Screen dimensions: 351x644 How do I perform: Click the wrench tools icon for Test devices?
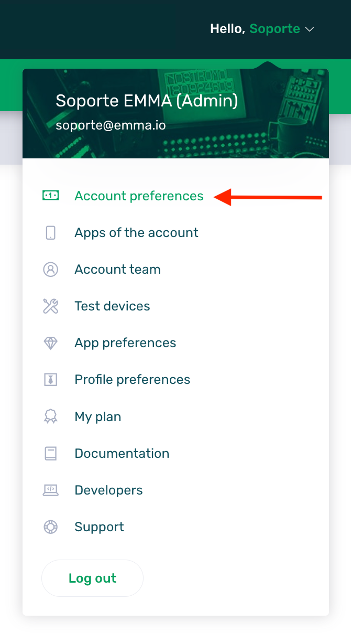[x=50, y=306]
